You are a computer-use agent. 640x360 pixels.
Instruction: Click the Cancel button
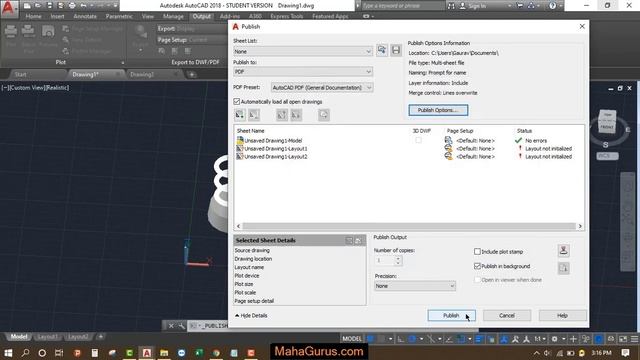pyautogui.click(x=507, y=316)
